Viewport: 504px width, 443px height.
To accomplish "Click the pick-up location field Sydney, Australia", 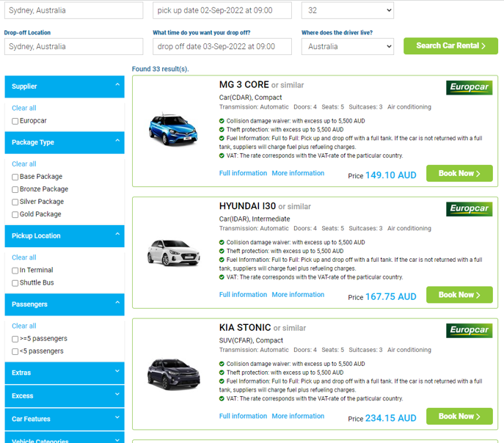I will pos(73,10).
